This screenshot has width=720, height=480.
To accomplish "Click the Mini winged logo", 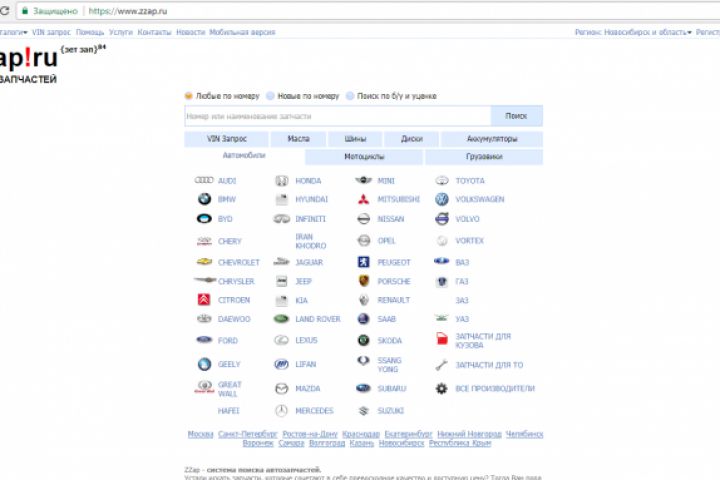I will click(363, 180).
